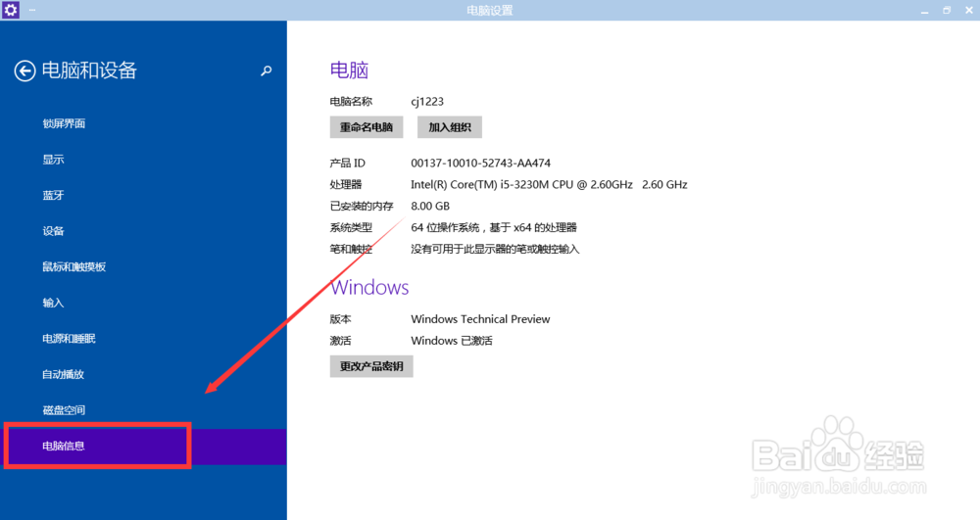
Task: Select 锁屏界面 in the sidebar
Action: [64, 123]
